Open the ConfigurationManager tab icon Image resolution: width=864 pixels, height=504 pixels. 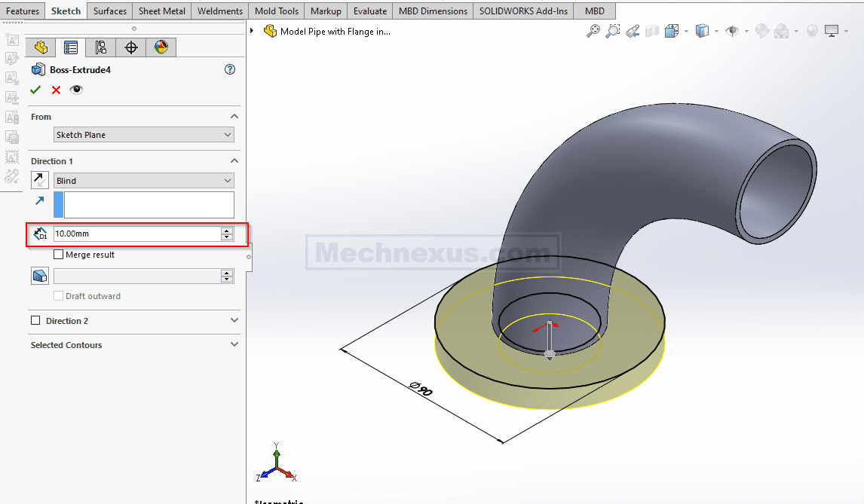101,47
